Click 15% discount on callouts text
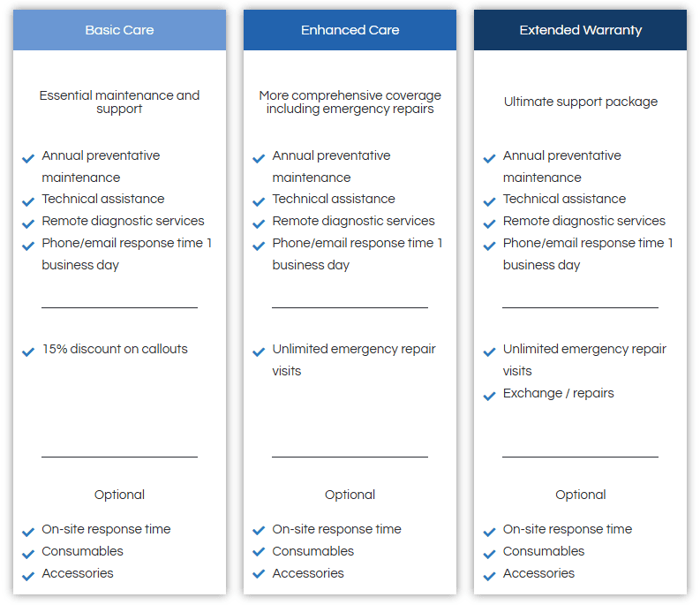Screen dimensions: 700x605 [x=115, y=349]
